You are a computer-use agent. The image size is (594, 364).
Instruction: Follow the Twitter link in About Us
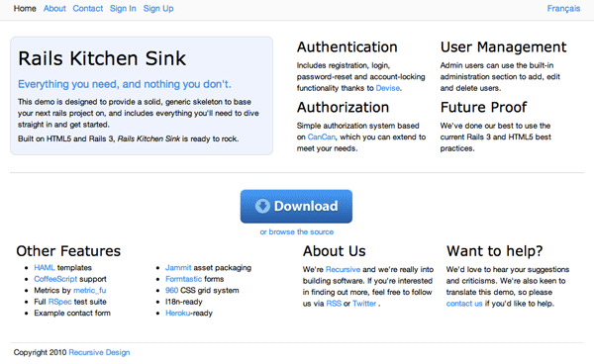364,304
